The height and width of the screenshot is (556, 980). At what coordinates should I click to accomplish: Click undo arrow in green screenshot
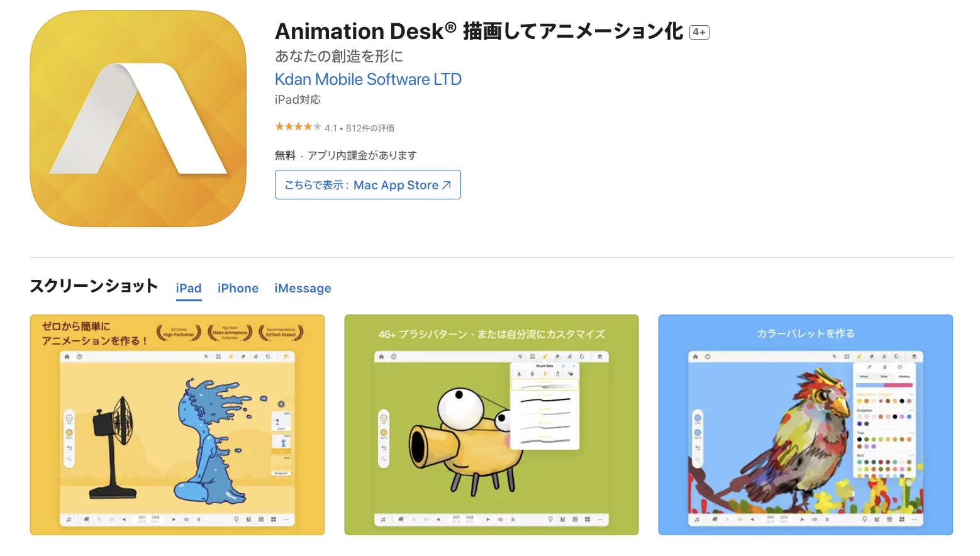click(384, 448)
